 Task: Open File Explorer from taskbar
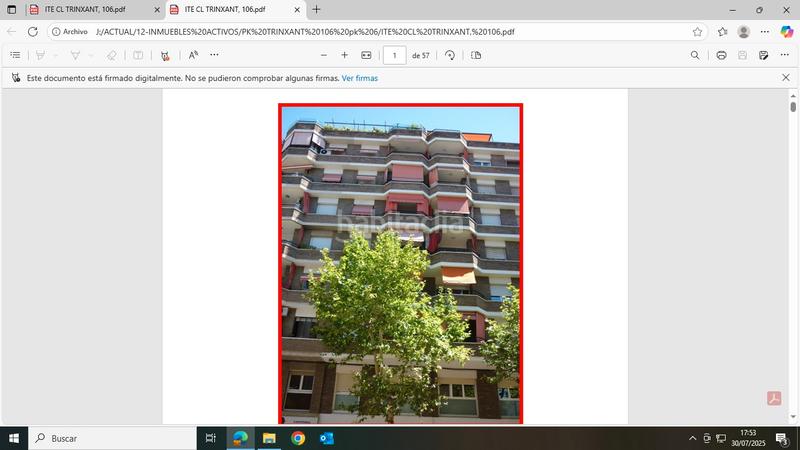tap(269, 438)
